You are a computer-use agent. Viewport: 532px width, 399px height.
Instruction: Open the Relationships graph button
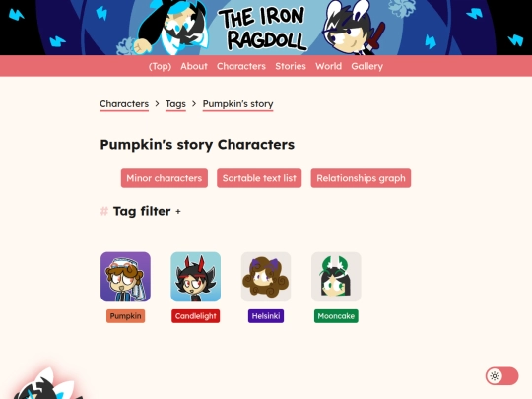(x=361, y=178)
